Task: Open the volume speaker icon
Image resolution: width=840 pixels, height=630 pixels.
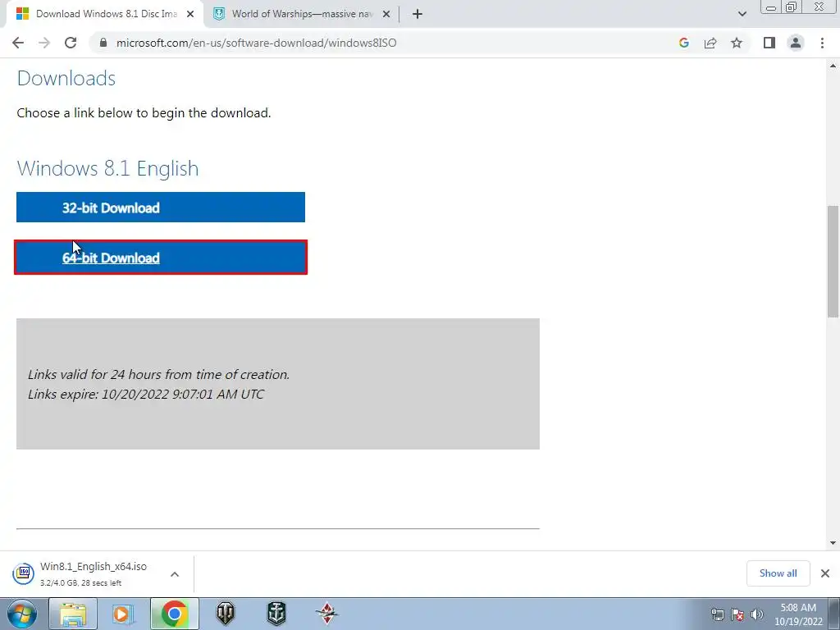Action: (757, 614)
